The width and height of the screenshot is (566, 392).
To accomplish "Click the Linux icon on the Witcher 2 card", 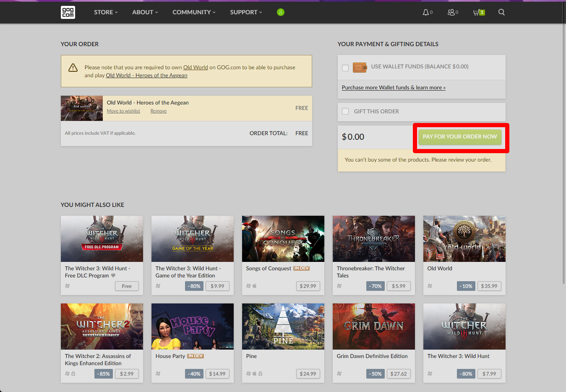I will click(73, 374).
